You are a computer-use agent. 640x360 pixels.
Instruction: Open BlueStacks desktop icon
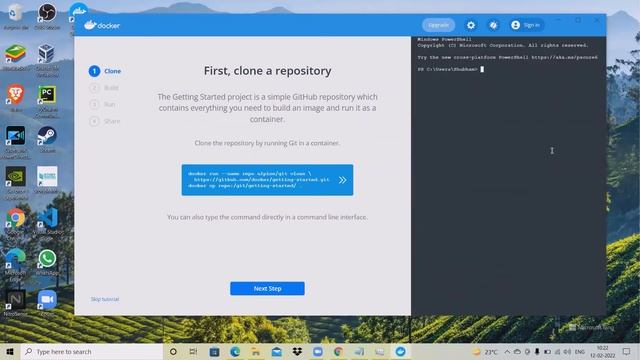[16, 57]
